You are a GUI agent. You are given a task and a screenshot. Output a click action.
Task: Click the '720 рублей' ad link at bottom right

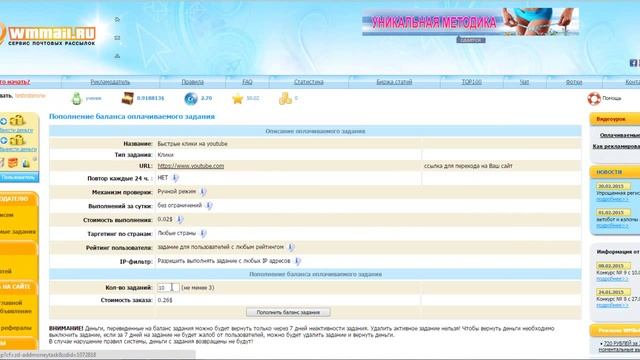(x=622, y=343)
